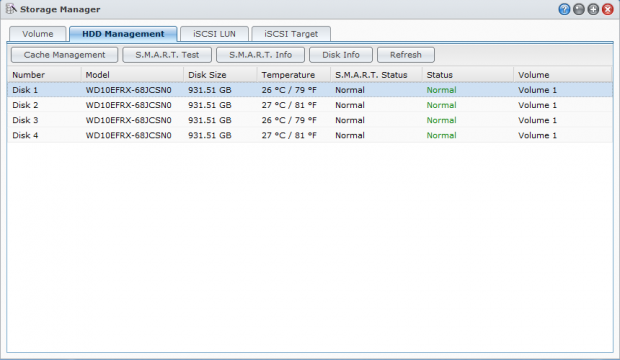Minimize the Storage Manager window
This screenshot has height=360, width=620.
[x=578, y=9]
